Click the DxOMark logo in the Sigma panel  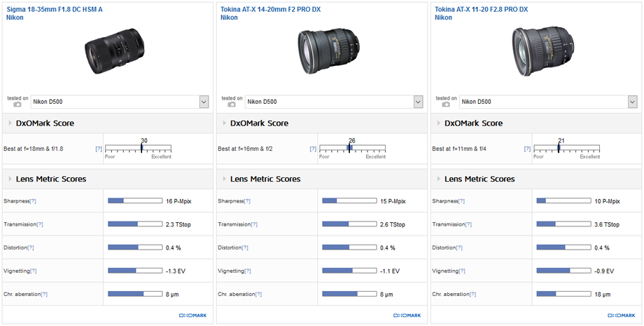click(x=193, y=315)
